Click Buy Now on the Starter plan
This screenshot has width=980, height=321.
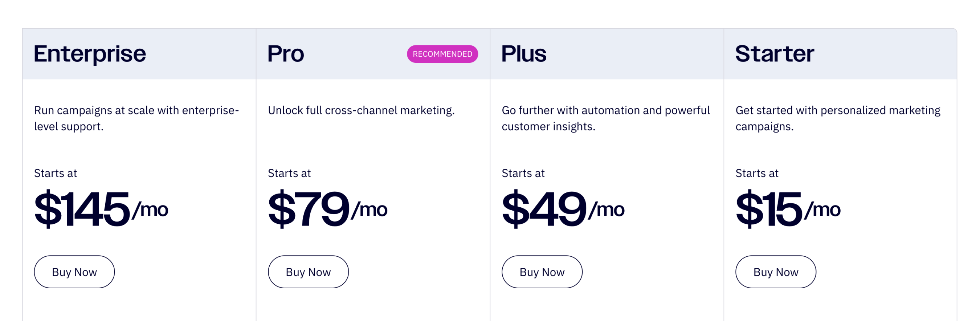(x=775, y=272)
